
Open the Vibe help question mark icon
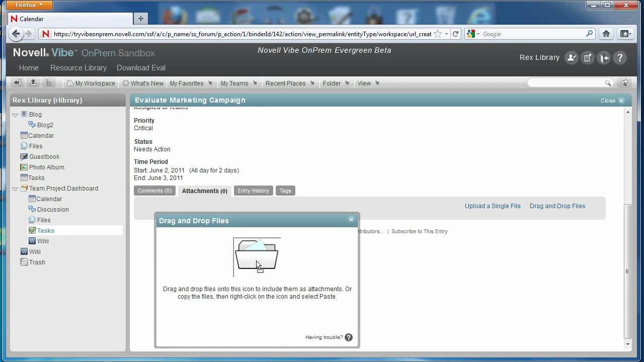[x=620, y=58]
